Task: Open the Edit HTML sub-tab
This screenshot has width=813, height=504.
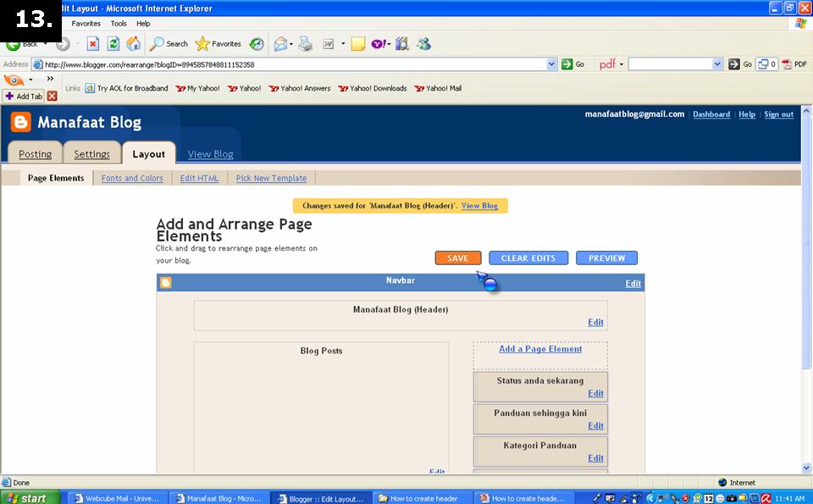Action: (x=199, y=178)
